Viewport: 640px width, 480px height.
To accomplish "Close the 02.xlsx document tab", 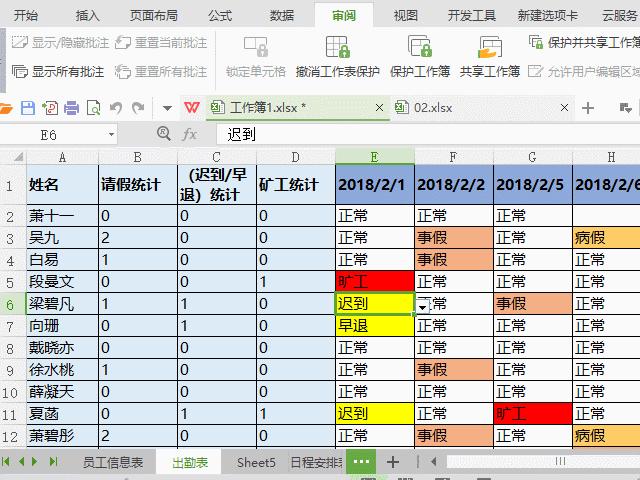I will pos(564,108).
